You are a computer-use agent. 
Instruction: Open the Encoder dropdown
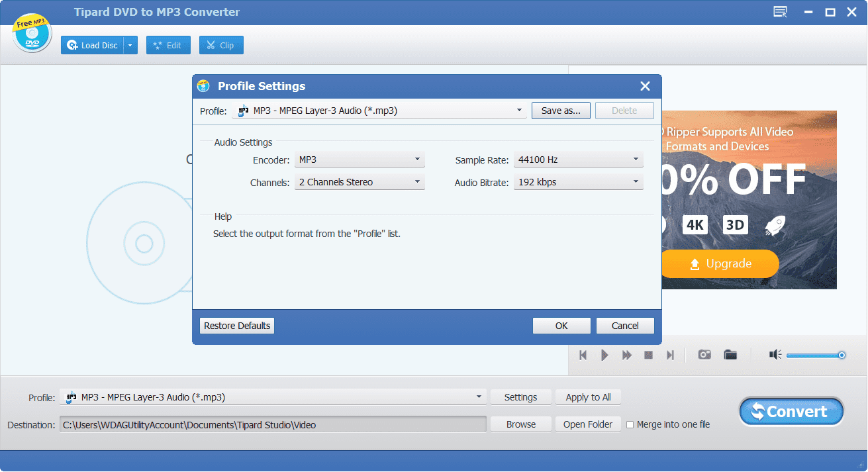[360, 160]
